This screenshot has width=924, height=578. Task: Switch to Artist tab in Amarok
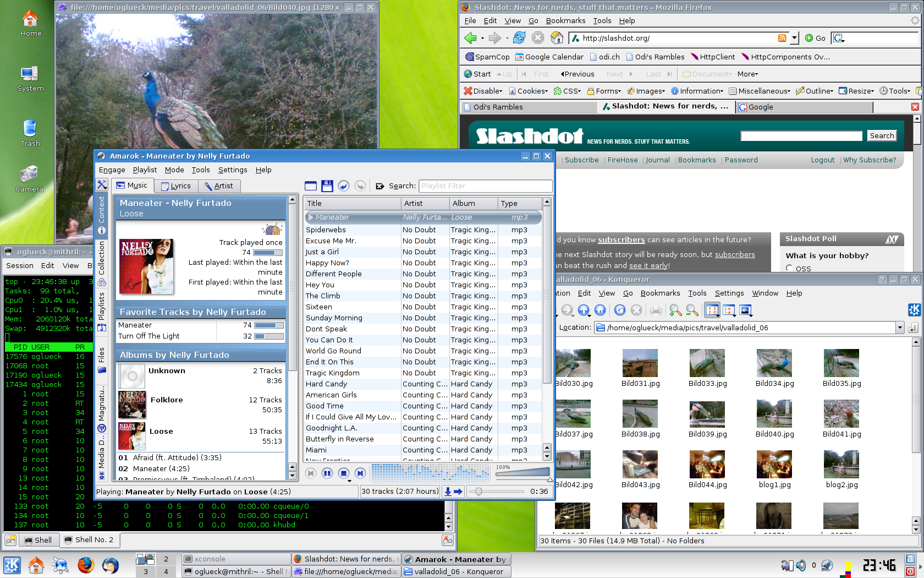click(218, 186)
